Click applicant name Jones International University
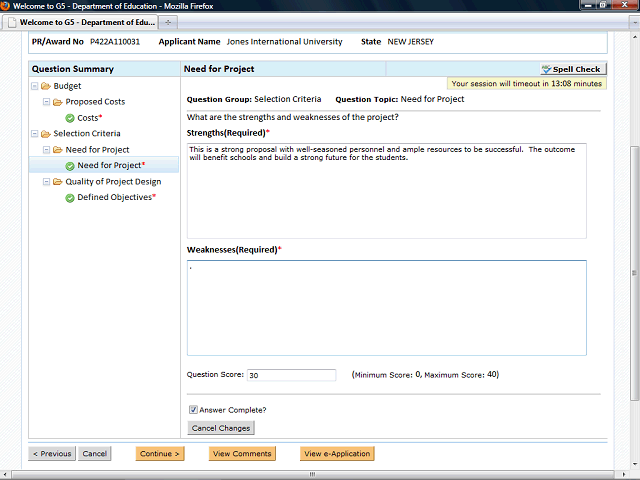Viewport: 640px width, 480px height. [284, 42]
